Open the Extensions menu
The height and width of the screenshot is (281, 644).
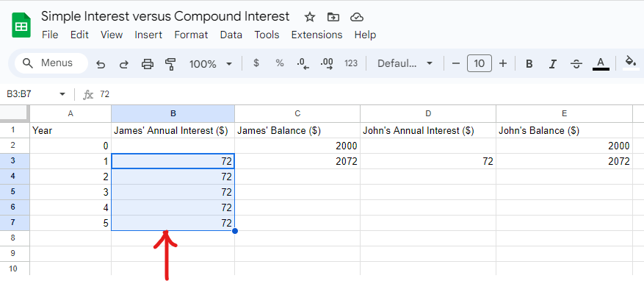click(x=316, y=35)
